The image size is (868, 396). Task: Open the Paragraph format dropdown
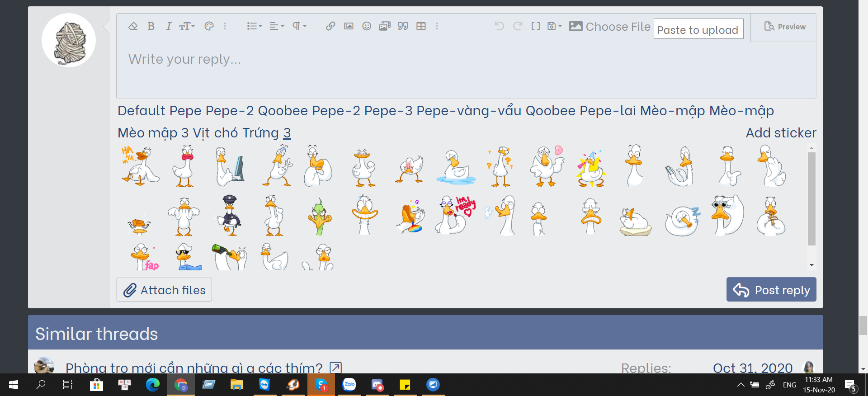(x=300, y=26)
